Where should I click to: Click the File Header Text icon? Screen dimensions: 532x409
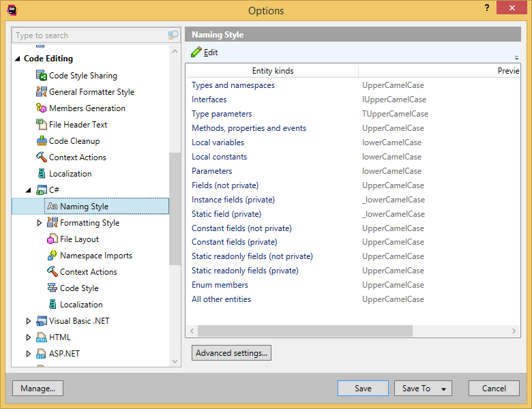pyautogui.click(x=41, y=125)
